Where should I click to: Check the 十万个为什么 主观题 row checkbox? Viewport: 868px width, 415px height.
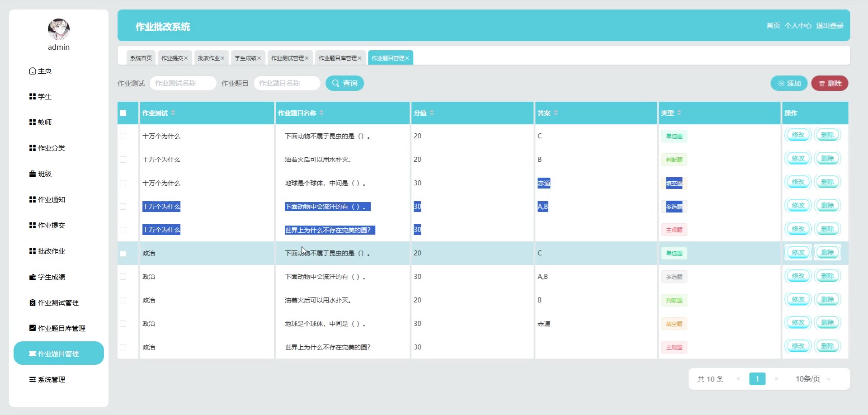[123, 230]
